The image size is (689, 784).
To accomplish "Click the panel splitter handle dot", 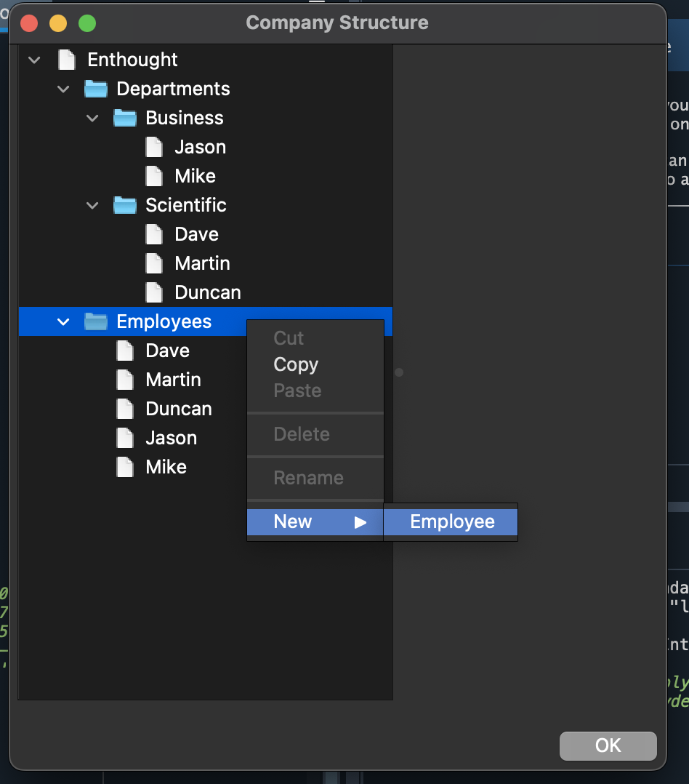I will point(398,372).
